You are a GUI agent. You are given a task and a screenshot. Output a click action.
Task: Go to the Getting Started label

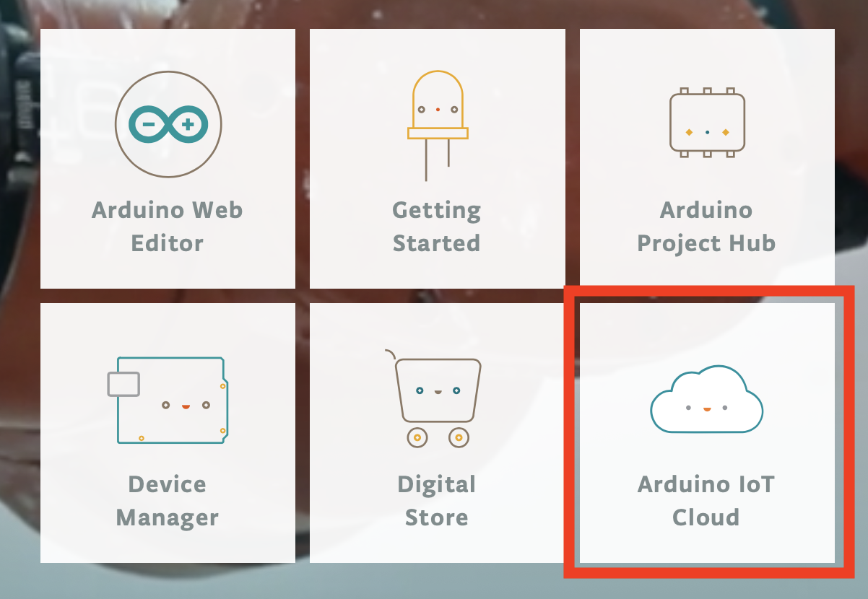437,227
